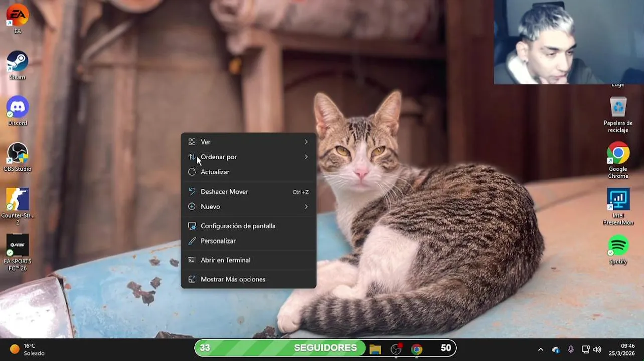This screenshot has height=361, width=644.
Task: Select the OBS Studio desktop icon
Action: (x=17, y=157)
